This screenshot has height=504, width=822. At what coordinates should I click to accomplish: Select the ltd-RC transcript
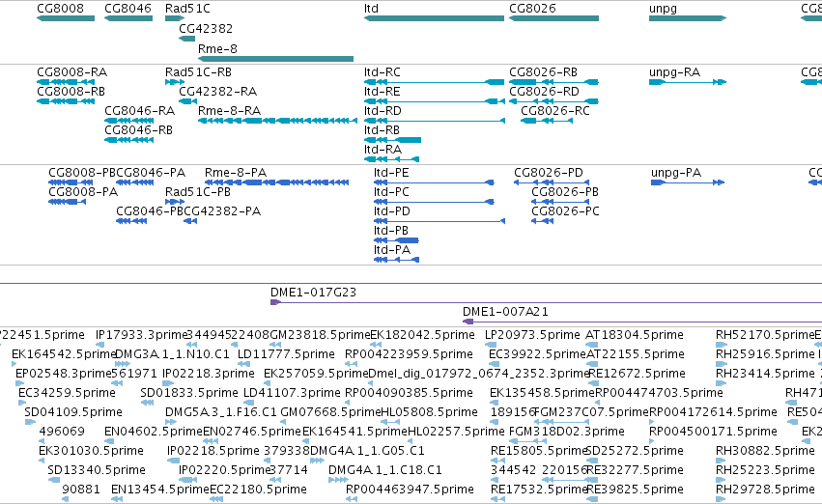point(434,82)
